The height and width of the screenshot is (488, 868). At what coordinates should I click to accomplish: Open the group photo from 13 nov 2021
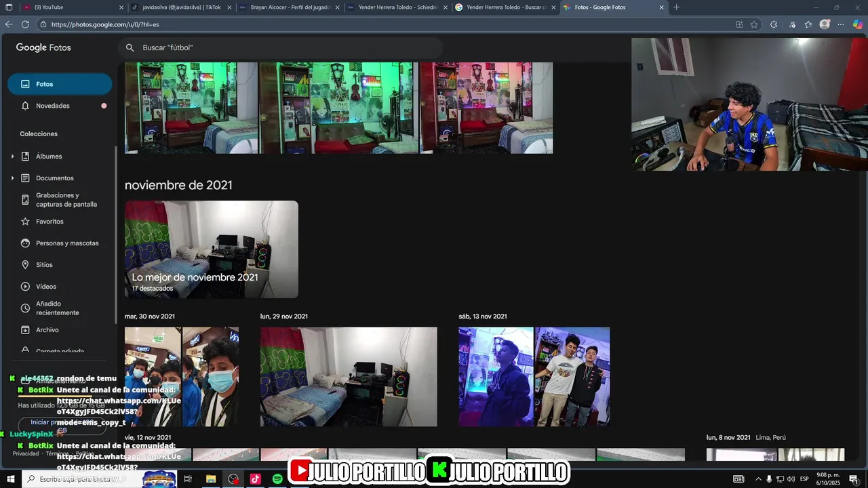[x=572, y=377]
